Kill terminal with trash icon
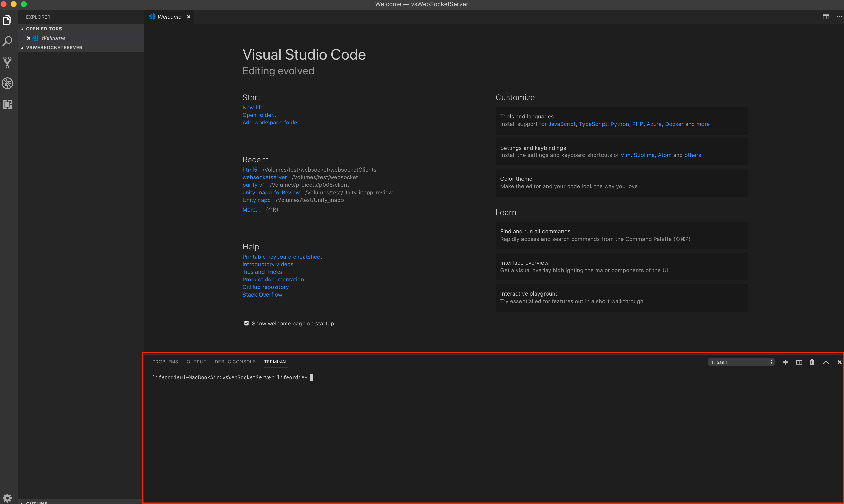The width and height of the screenshot is (844, 504). 812,362
